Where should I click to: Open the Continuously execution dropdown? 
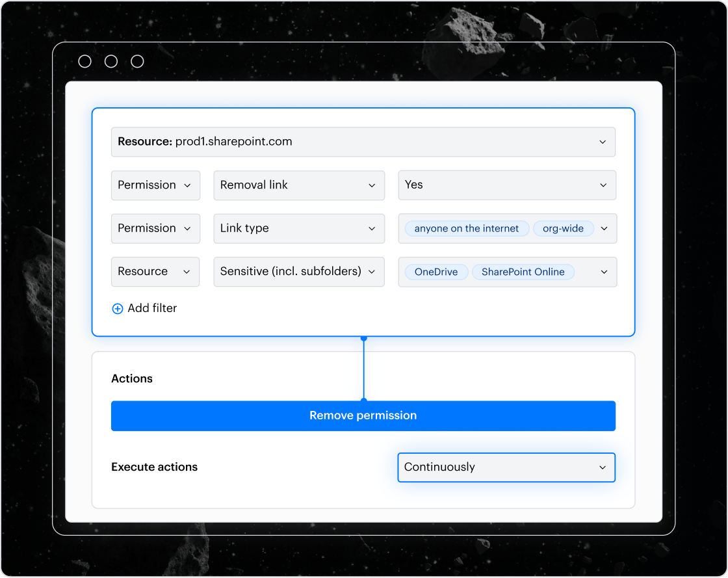point(506,467)
